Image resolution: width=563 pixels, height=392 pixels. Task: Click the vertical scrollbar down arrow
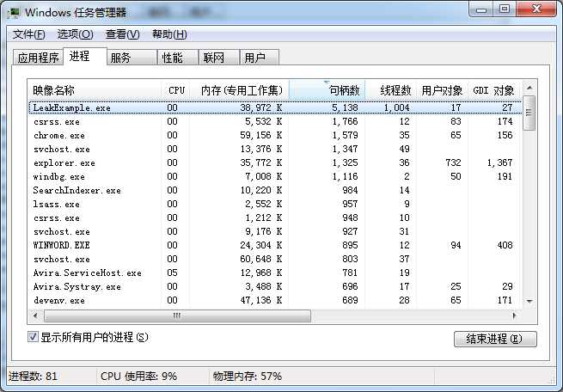pyautogui.click(x=529, y=301)
